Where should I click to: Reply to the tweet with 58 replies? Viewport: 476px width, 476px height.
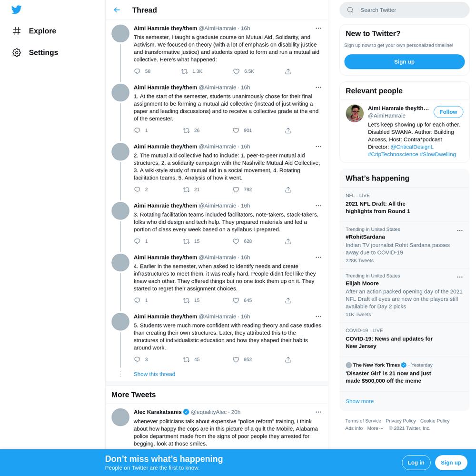click(x=137, y=71)
